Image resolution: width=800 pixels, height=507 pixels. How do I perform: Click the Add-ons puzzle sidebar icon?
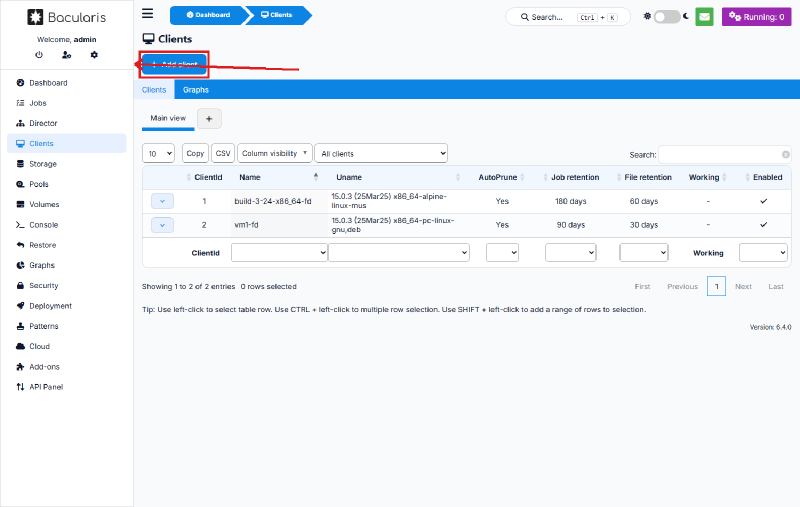20,367
